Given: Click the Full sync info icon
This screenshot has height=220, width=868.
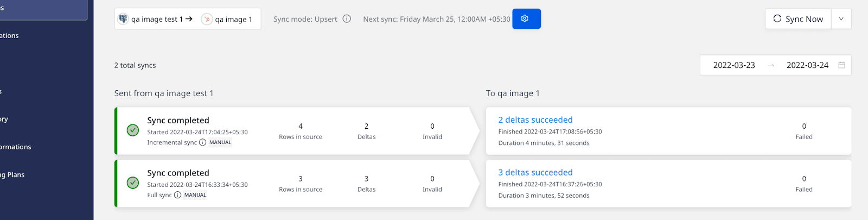Looking at the screenshot, I should point(177,195).
